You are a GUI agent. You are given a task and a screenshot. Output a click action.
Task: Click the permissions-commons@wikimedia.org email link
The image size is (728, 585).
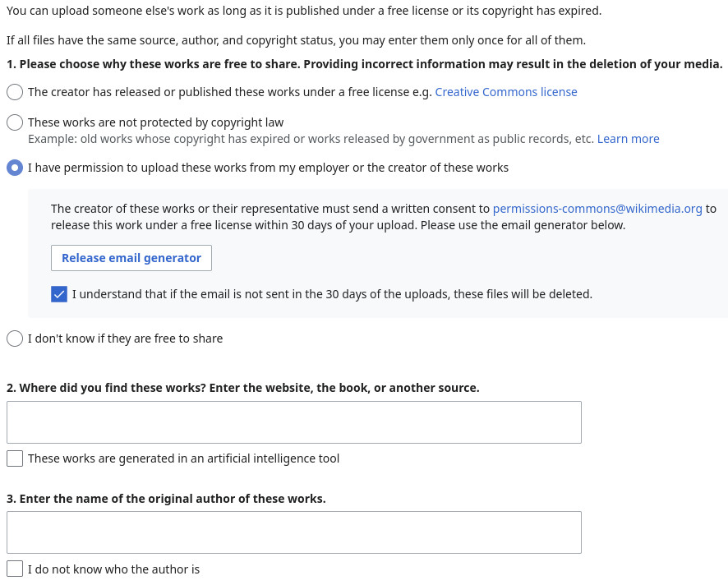tap(597, 209)
